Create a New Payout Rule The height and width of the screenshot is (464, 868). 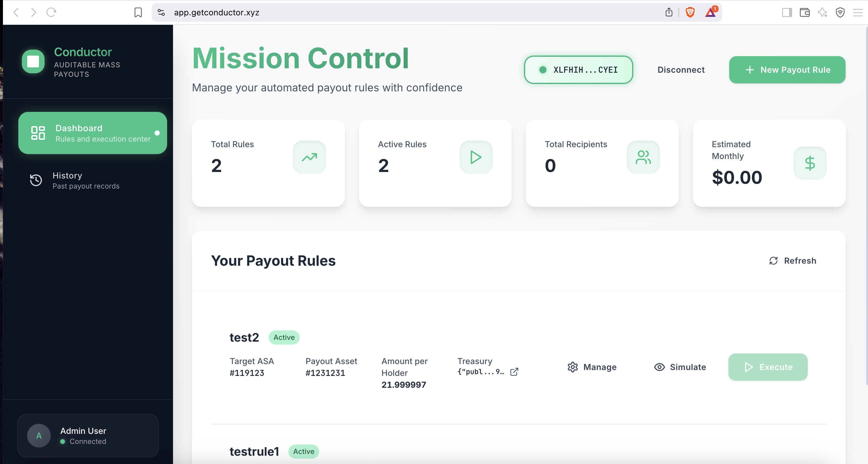pos(787,70)
